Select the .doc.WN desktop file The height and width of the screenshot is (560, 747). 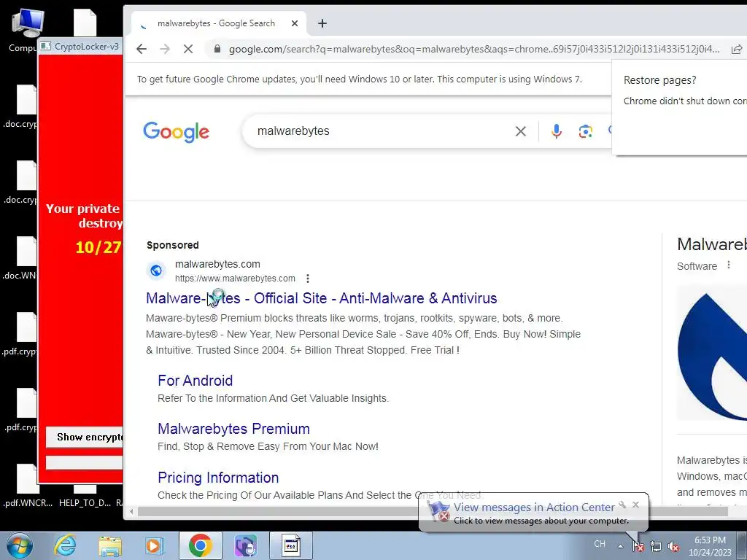pos(20,259)
